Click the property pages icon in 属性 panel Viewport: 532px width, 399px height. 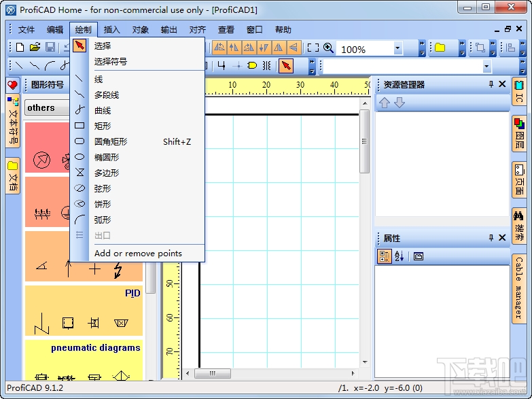(x=419, y=256)
